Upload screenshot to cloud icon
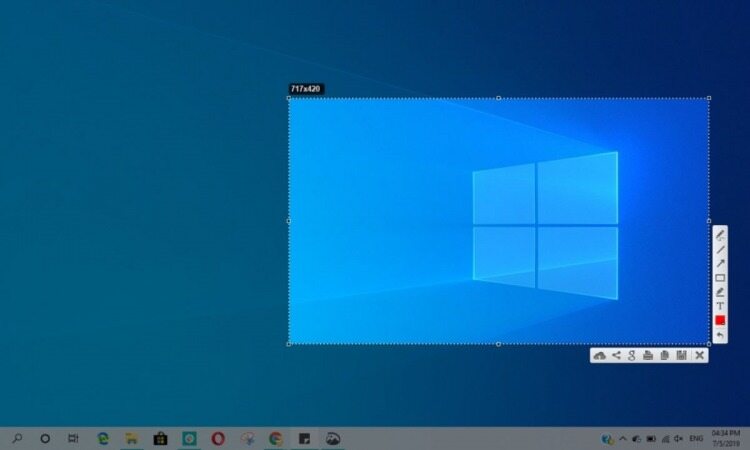The height and width of the screenshot is (450, 750). tap(599, 355)
